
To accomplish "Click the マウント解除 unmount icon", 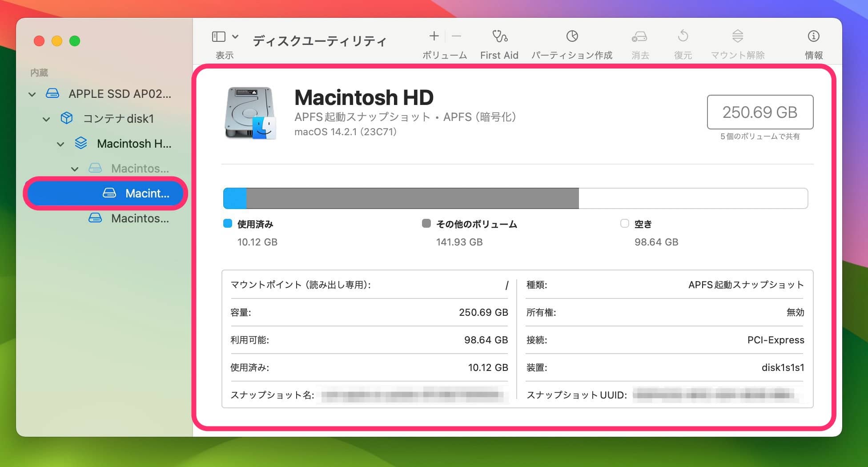I will tap(737, 36).
